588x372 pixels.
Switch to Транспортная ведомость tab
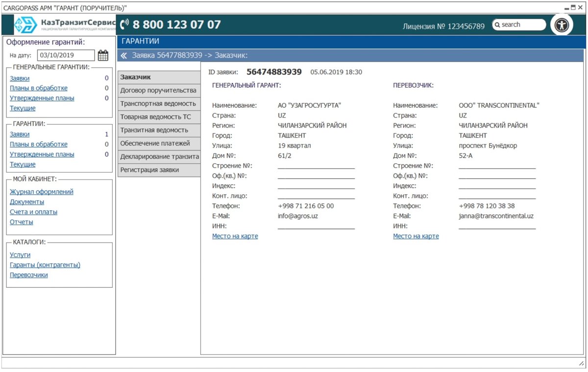159,104
